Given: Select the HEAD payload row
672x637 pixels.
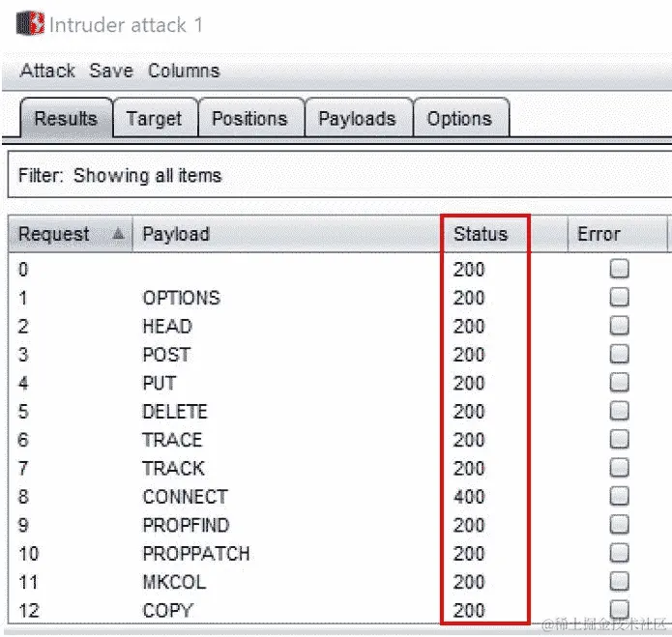Looking at the screenshot, I should coord(338,326).
